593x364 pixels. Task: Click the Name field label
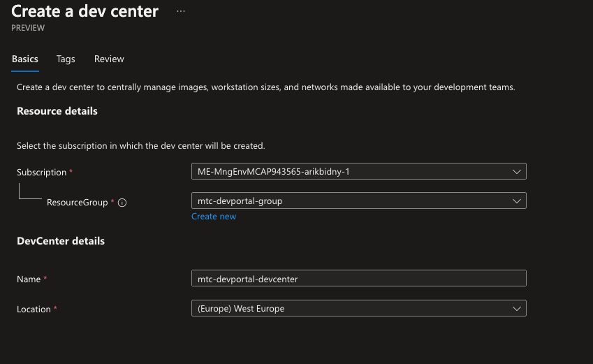29,279
